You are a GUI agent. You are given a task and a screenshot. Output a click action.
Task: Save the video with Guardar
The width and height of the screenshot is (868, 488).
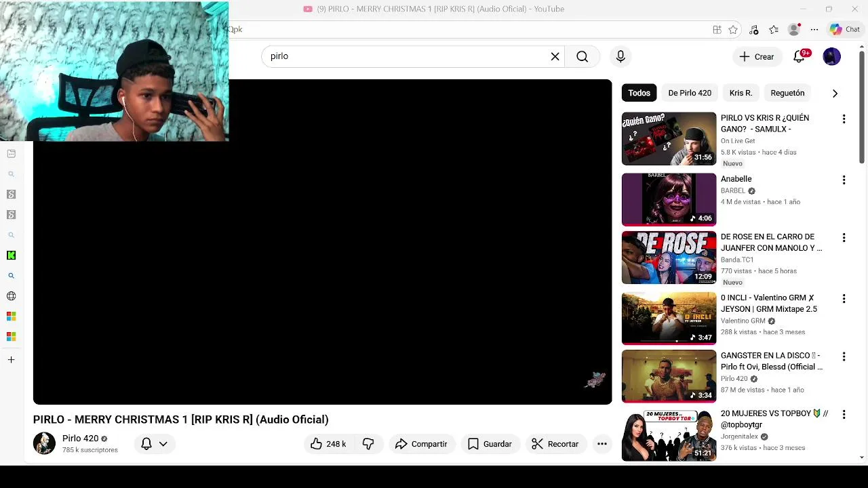pos(490,444)
